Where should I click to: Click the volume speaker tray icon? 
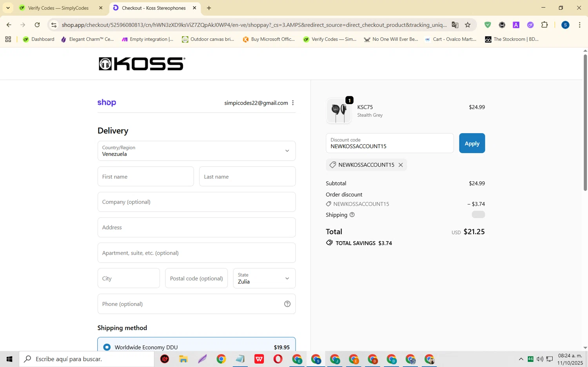pyautogui.click(x=540, y=359)
